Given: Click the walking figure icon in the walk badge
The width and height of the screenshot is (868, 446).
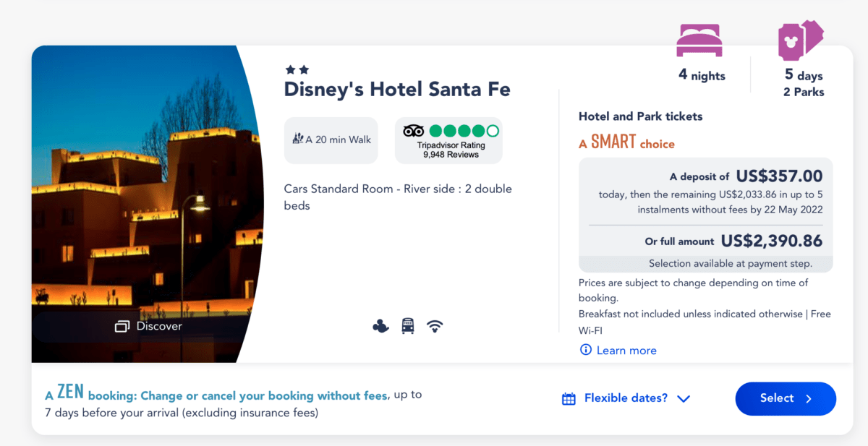Looking at the screenshot, I should [297, 140].
